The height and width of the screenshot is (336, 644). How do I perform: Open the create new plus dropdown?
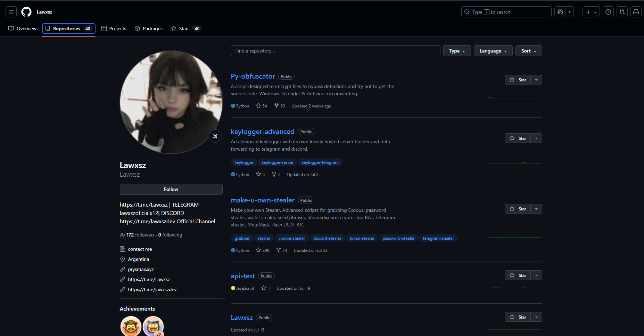point(591,12)
